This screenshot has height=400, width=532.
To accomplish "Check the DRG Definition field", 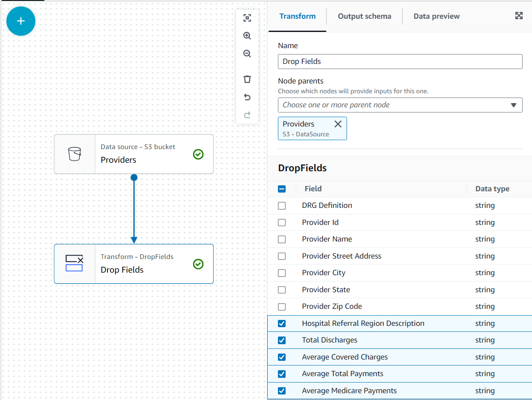I will pos(282,206).
